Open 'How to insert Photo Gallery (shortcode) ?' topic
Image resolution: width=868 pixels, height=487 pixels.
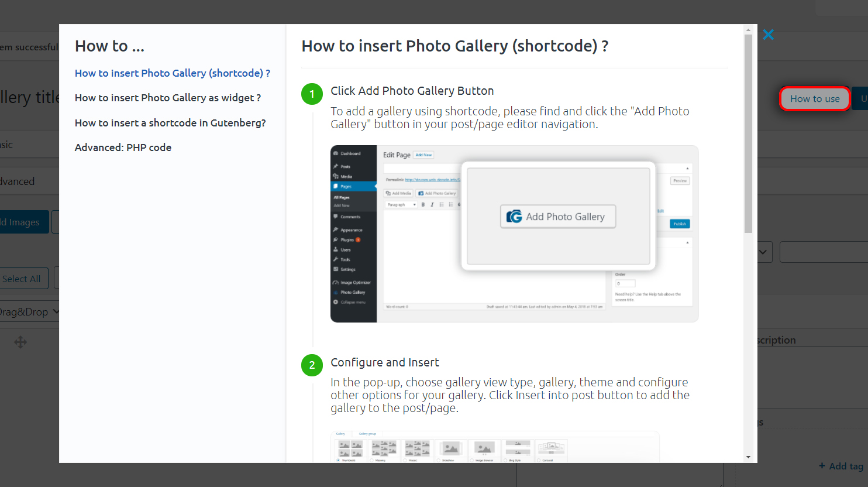[x=173, y=73]
